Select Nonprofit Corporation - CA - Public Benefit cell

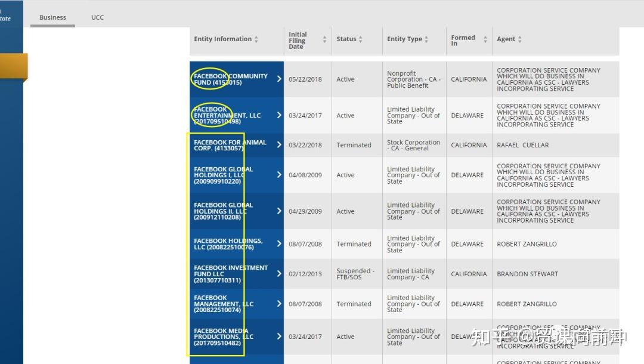414,79
